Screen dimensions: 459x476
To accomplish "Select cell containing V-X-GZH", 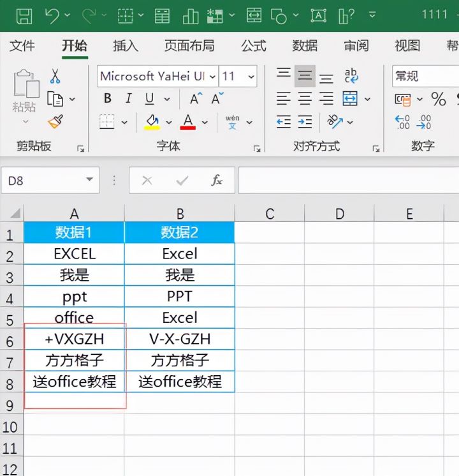I will click(x=180, y=339).
